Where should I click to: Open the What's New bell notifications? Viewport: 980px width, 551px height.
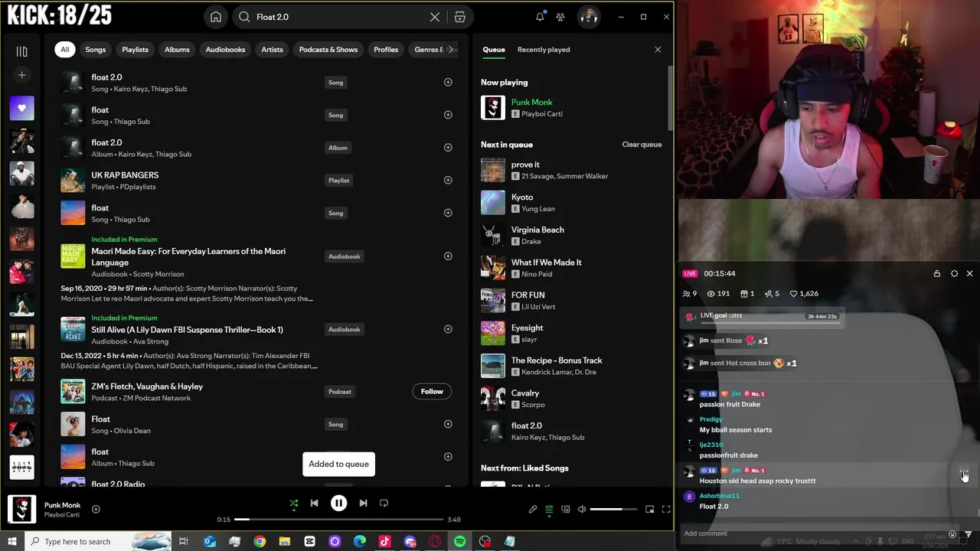pyautogui.click(x=540, y=17)
